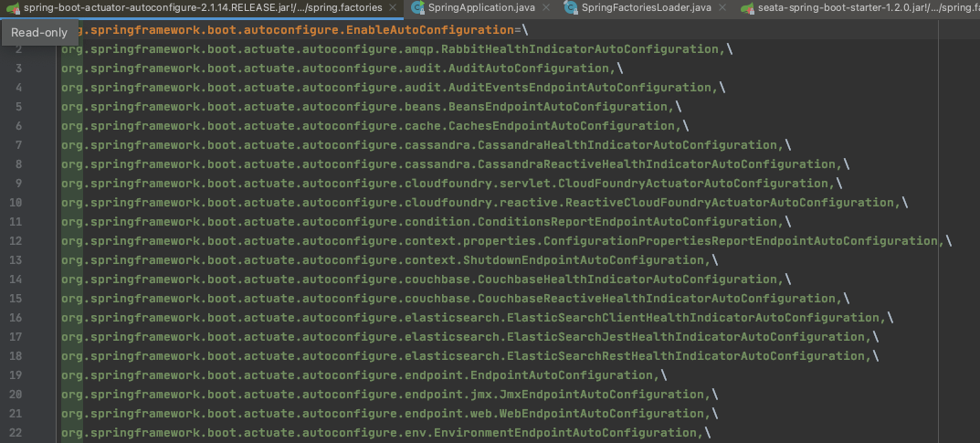Close the spring-boot-actuator-autoconfigure spring.factories tab

pos(393,8)
